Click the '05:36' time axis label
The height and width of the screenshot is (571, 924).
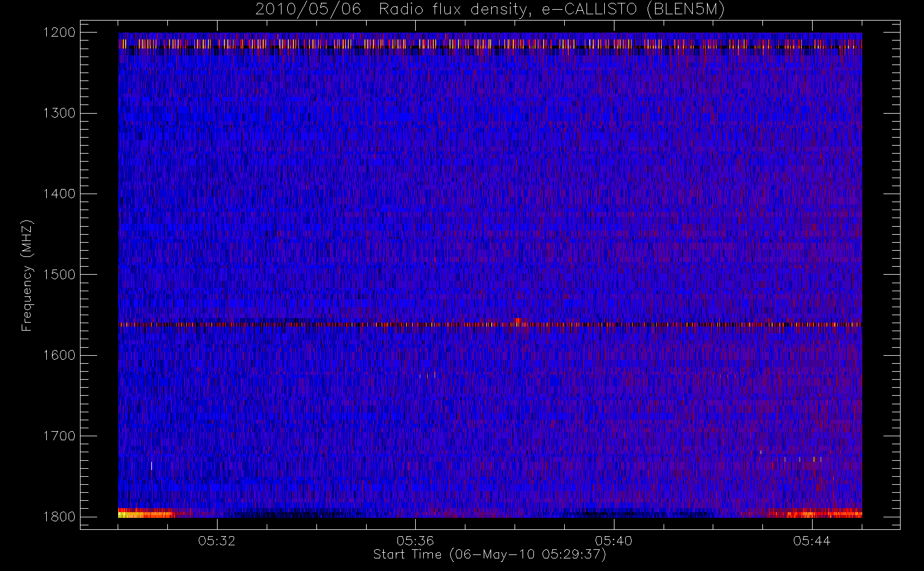coord(415,541)
